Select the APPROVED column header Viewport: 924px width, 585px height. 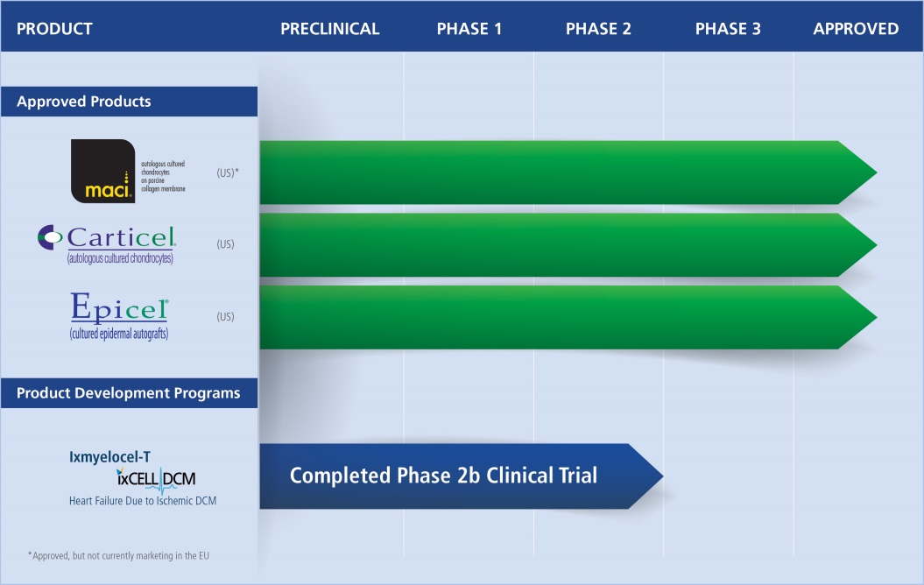pos(856,29)
